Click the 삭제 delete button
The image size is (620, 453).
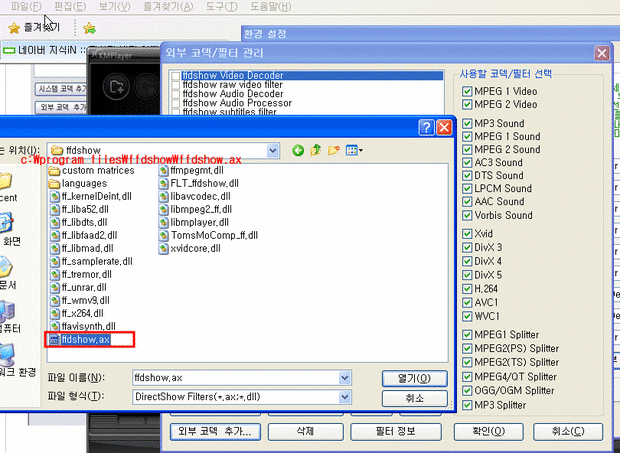point(305,431)
